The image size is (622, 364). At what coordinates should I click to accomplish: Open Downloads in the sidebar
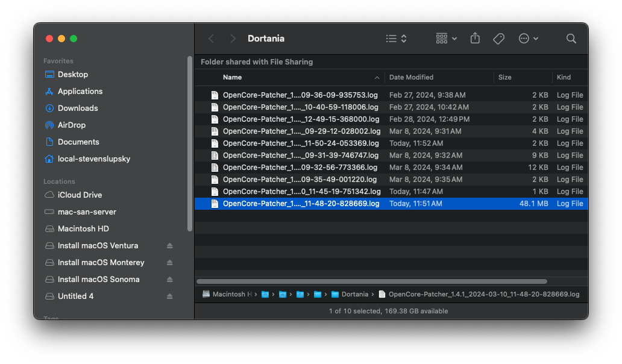71,108
